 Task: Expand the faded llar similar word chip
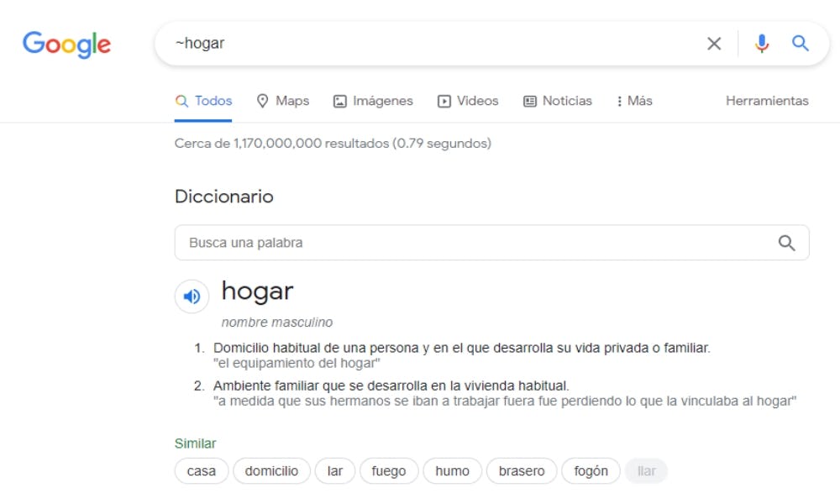tap(646, 471)
